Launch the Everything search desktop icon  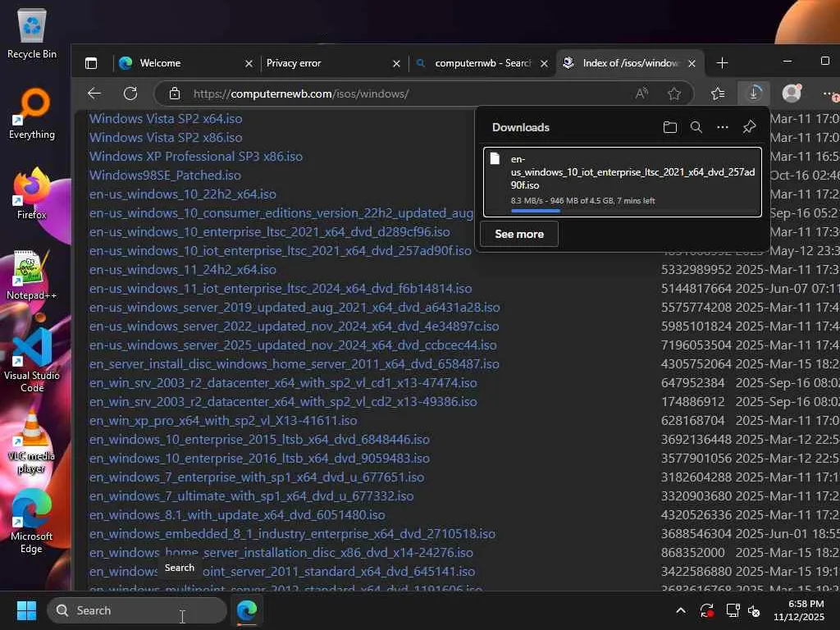point(32,114)
